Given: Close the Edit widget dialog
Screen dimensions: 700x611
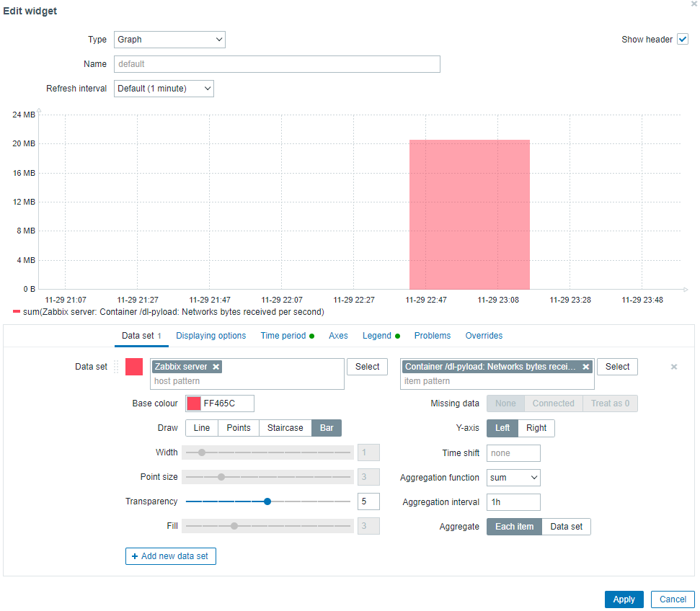Looking at the screenshot, I should (694, 3).
